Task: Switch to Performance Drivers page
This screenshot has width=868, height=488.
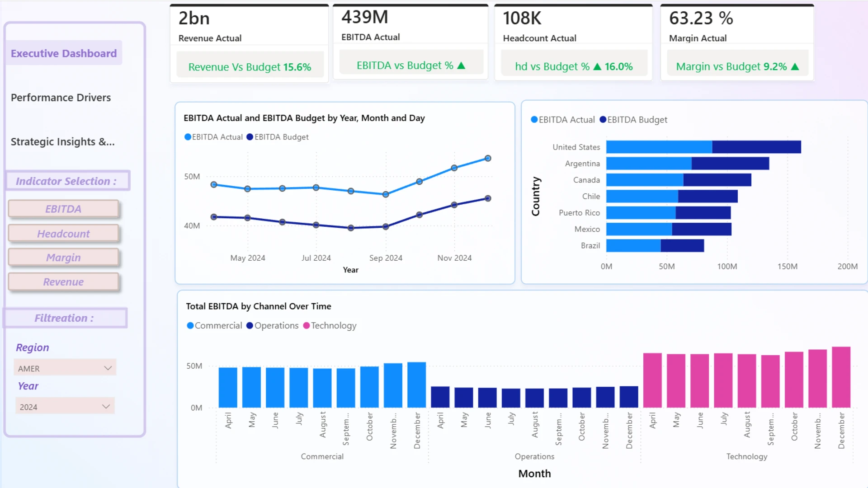Action: pyautogui.click(x=61, y=98)
